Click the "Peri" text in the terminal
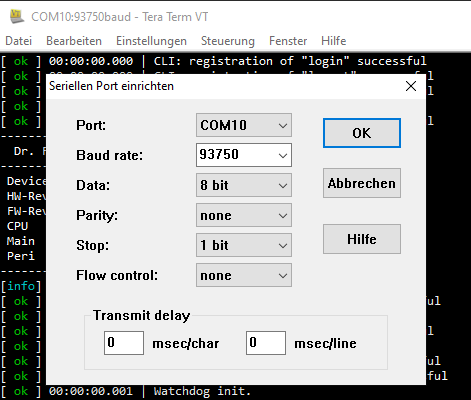 click(x=21, y=256)
